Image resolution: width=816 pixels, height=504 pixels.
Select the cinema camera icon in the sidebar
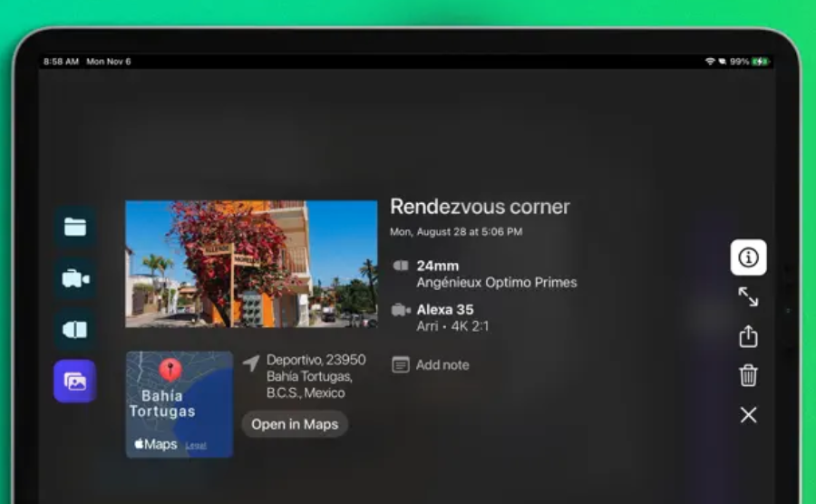click(75, 278)
